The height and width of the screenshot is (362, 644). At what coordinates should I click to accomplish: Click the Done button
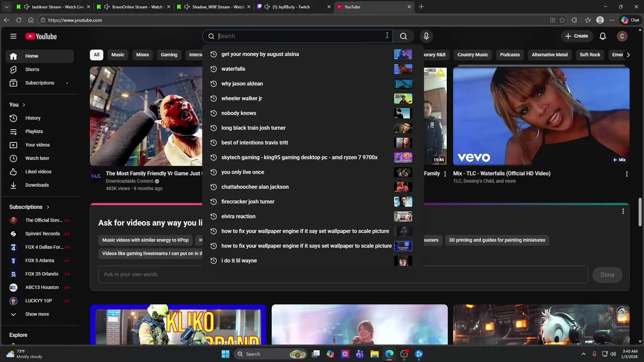(607, 275)
